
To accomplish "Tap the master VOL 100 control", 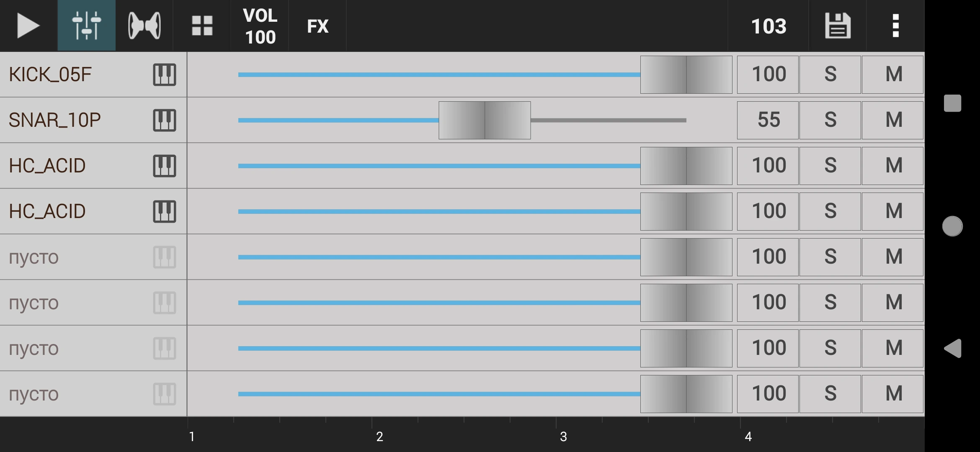I will point(260,26).
